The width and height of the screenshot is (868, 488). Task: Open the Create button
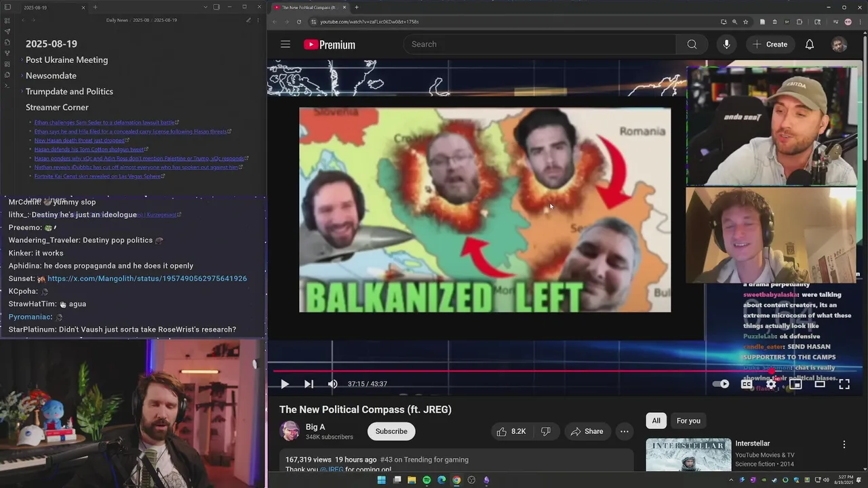[770, 44]
